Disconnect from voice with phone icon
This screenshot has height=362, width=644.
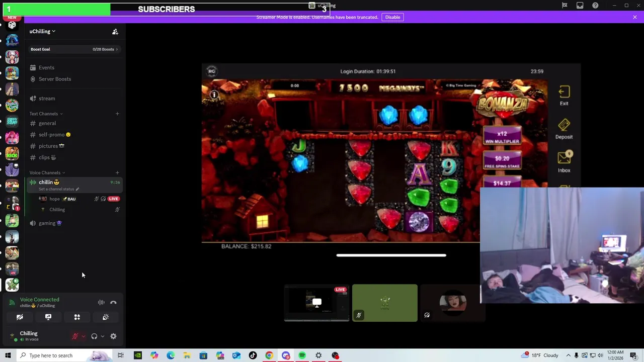(113, 303)
